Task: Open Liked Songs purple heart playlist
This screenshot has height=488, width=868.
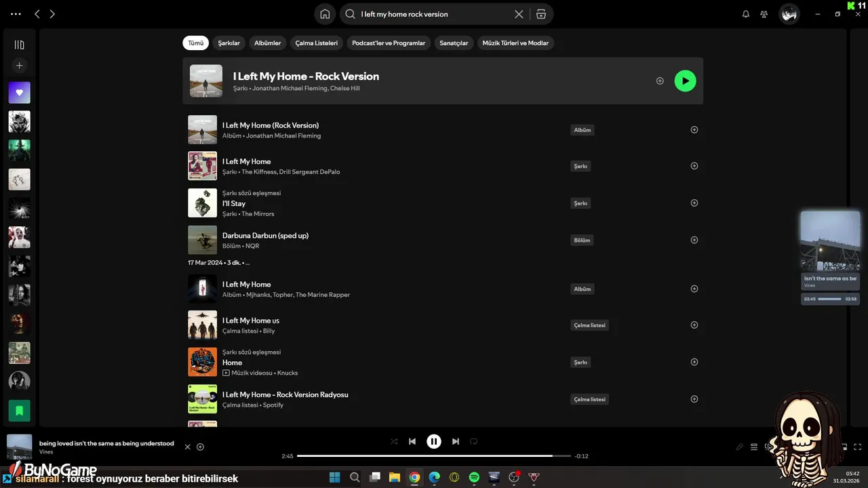Action: [x=19, y=93]
